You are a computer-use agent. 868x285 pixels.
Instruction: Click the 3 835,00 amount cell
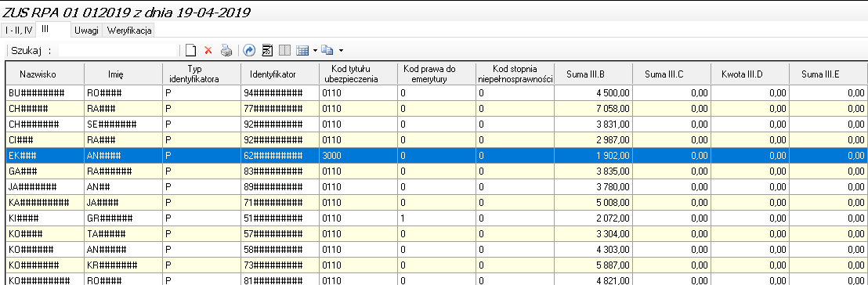(x=594, y=171)
